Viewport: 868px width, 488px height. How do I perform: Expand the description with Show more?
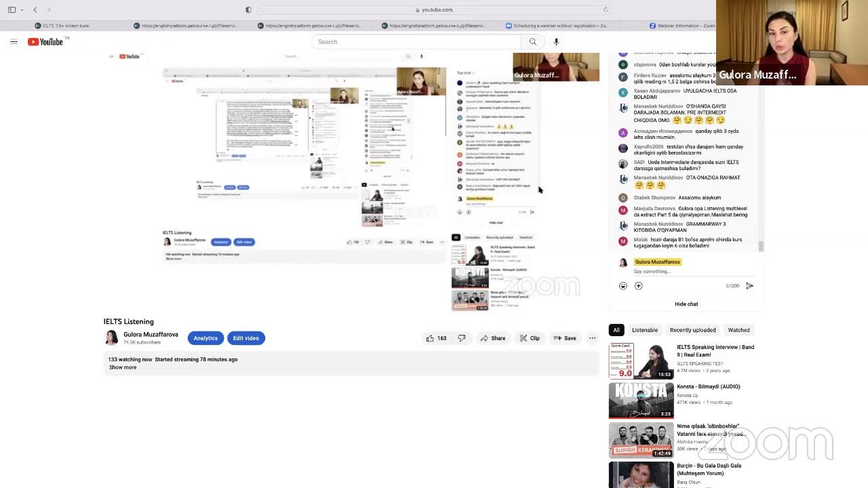point(123,367)
